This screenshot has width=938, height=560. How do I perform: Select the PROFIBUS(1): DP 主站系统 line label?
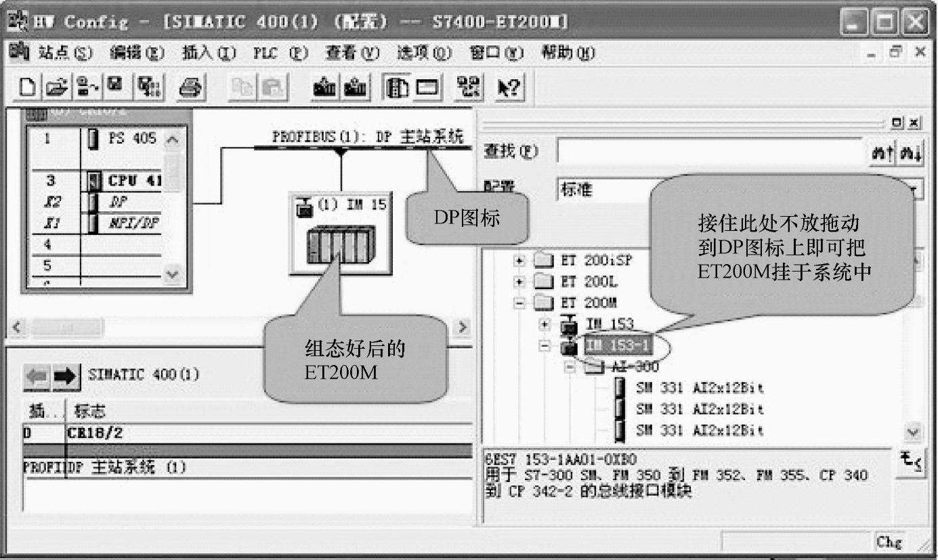tap(368, 137)
